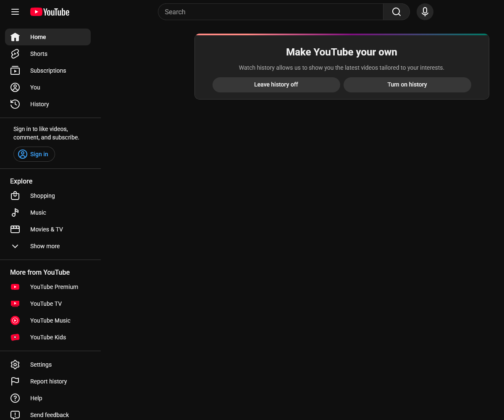The width and height of the screenshot is (504, 420).
Task: Click the YouTube logo
Action: coord(50,12)
